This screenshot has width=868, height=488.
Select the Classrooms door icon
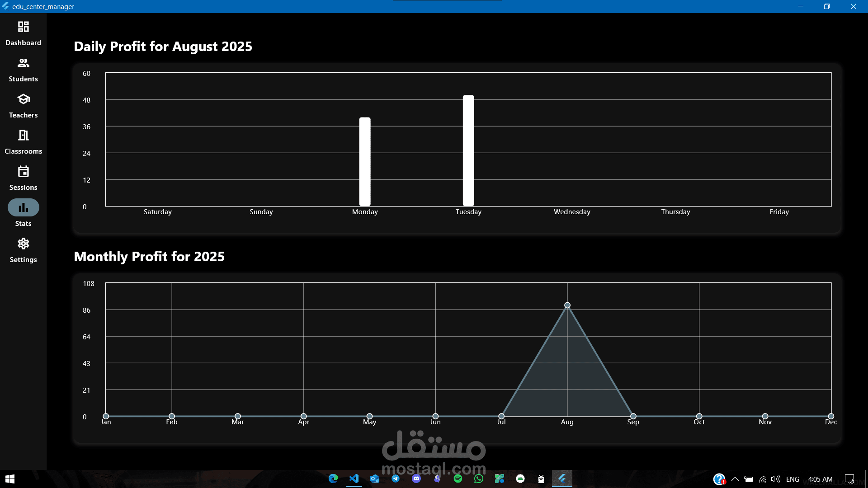tap(23, 136)
